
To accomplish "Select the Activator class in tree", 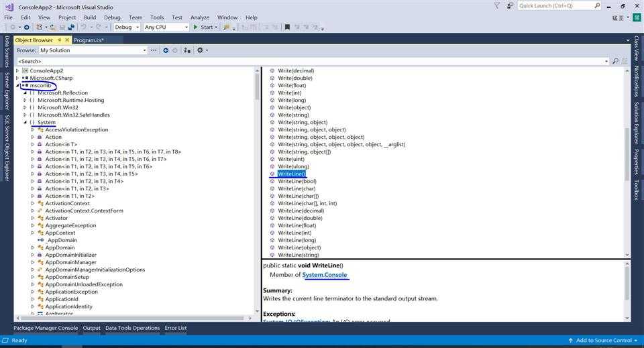I will coord(56,218).
